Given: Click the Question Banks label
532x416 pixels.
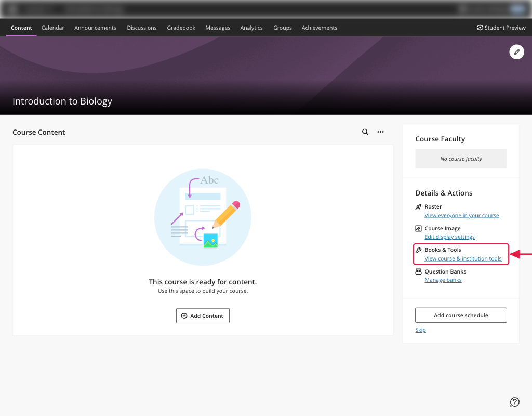Looking at the screenshot, I should tap(445, 271).
